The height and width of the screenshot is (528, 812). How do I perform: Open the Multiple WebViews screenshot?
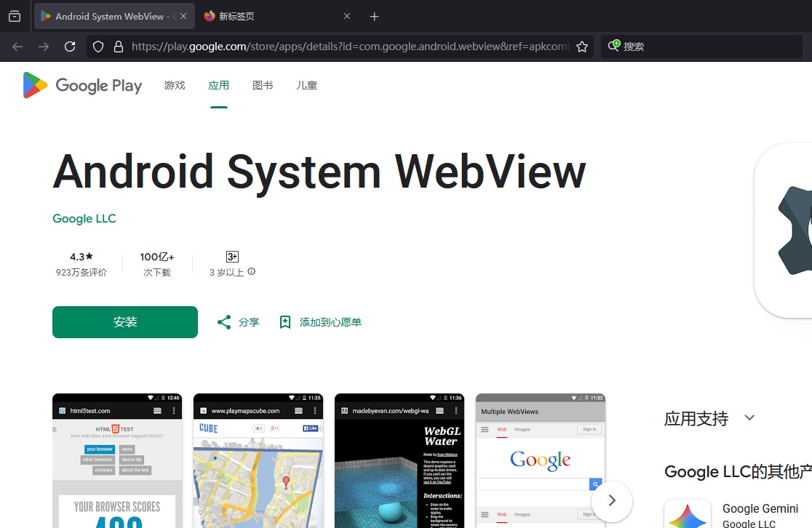(x=540, y=460)
